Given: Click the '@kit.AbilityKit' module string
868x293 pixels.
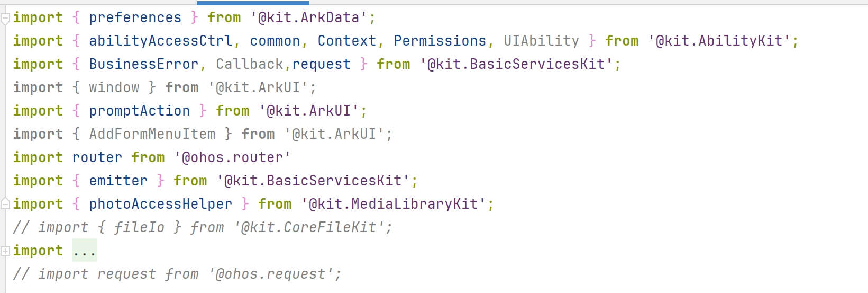Looking at the screenshot, I should pyautogui.click(x=719, y=41).
